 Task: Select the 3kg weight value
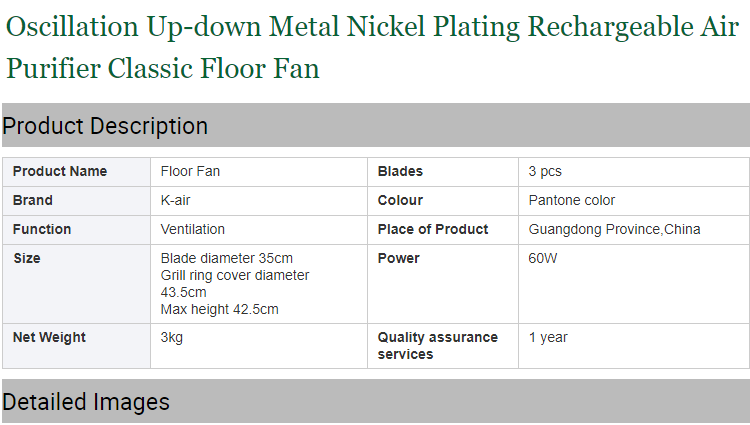172,338
